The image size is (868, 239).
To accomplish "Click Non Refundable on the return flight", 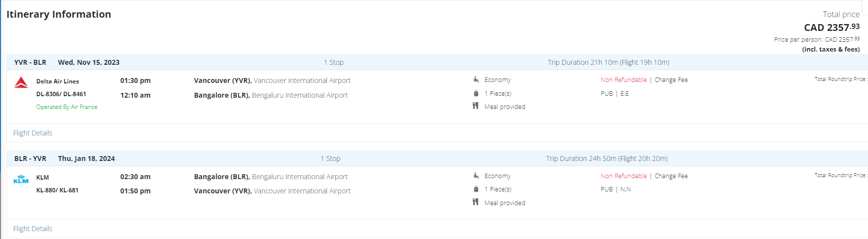I will (x=623, y=176).
